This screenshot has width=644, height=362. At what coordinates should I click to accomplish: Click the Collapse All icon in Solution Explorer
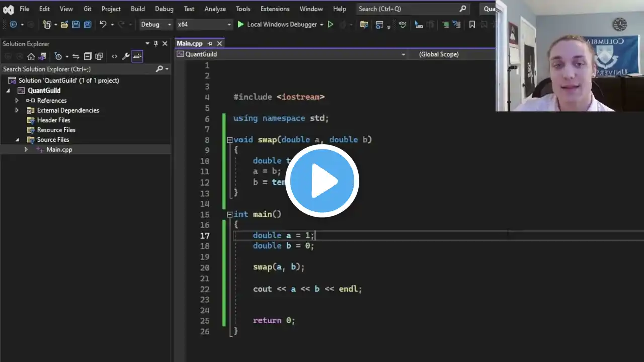point(88,57)
